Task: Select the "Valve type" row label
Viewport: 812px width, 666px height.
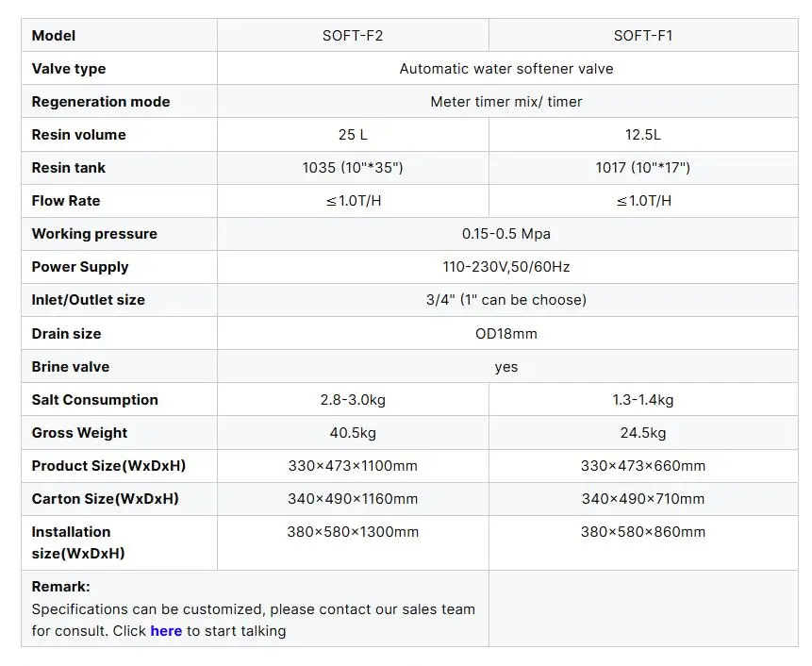Action: tap(69, 69)
